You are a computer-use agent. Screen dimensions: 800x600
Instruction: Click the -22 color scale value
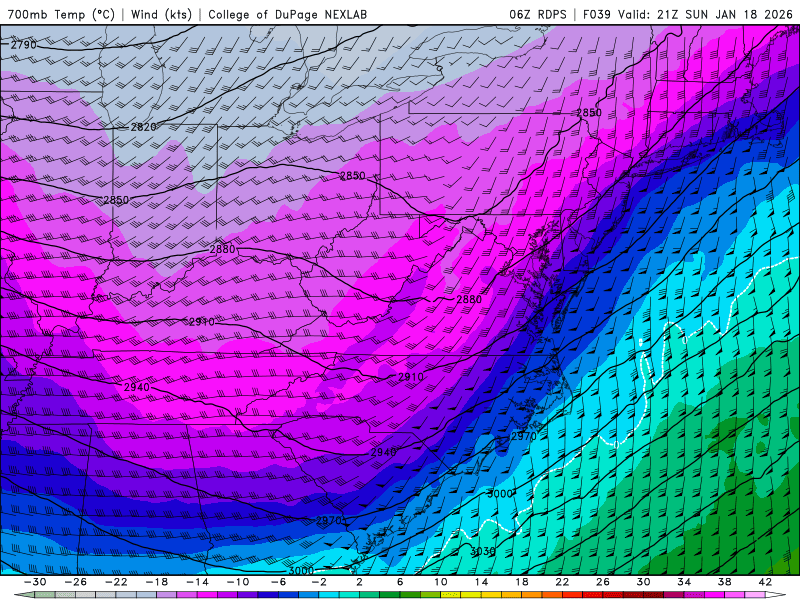(116, 582)
